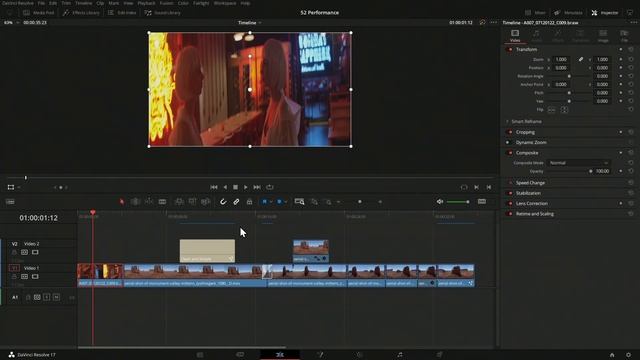
Task: Toggle the Position Lock padlock icon
Action: point(249,202)
